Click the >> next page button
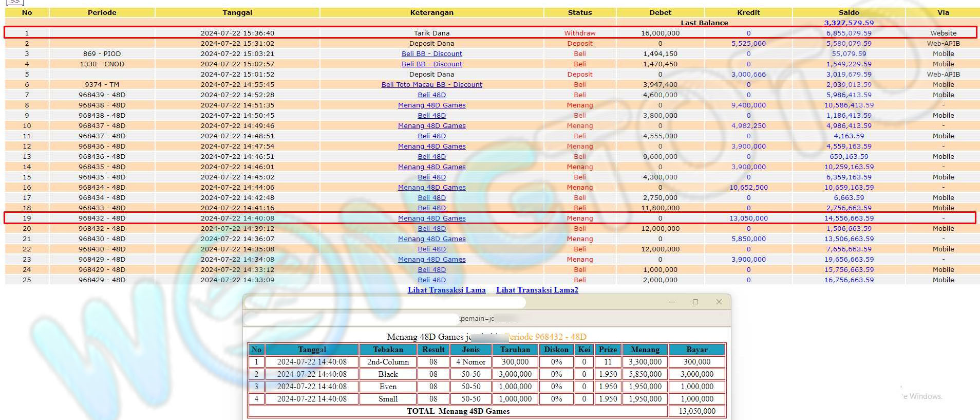 click(14, 2)
